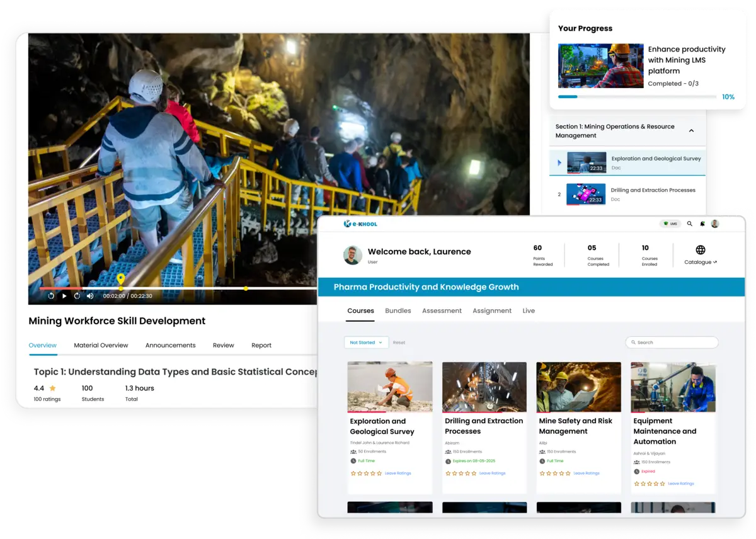This screenshot has height=539, width=756.
Task: Open search using the magnifier icon
Action: point(689,224)
